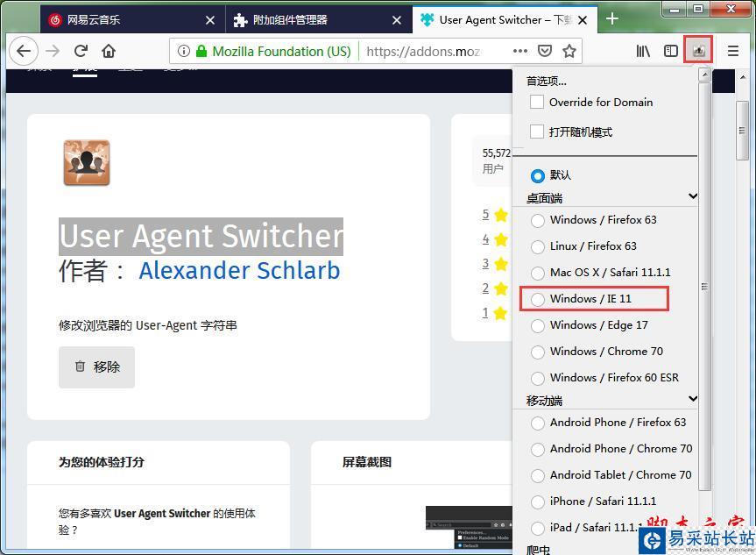Image resolution: width=756 pixels, height=555 pixels.
Task: Open a new tab with plus button
Action: [611, 18]
